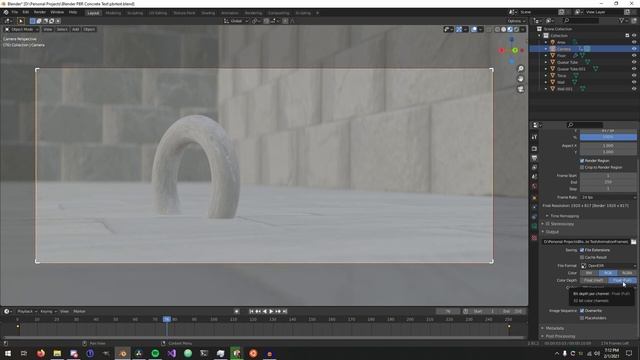Image resolution: width=640 pixels, height=360 pixels.
Task: Select Float (Half) color depth
Action: pyautogui.click(x=593, y=280)
